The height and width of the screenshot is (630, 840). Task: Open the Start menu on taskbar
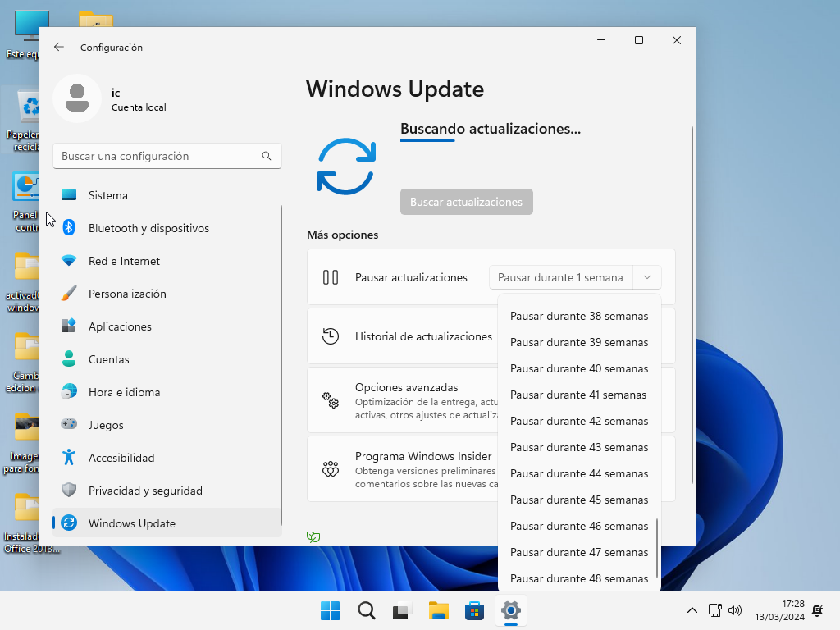click(330, 610)
